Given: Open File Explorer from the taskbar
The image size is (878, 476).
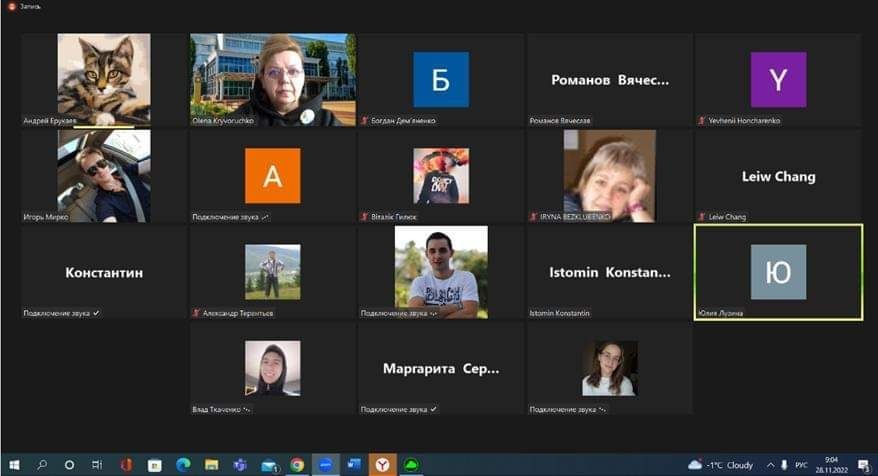Looking at the screenshot, I should (x=211, y=465).
